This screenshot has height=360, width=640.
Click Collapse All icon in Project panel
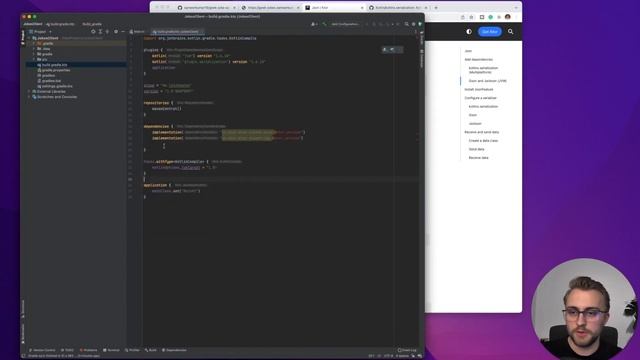click(x=107, y=31)
